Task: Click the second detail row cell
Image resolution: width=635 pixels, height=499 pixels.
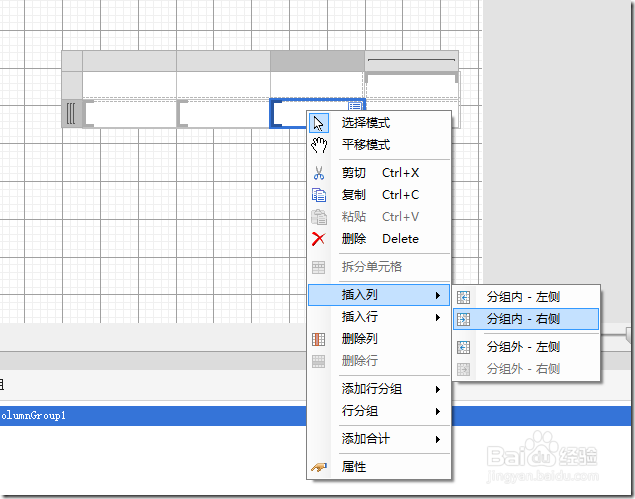Action: [223, 114]
